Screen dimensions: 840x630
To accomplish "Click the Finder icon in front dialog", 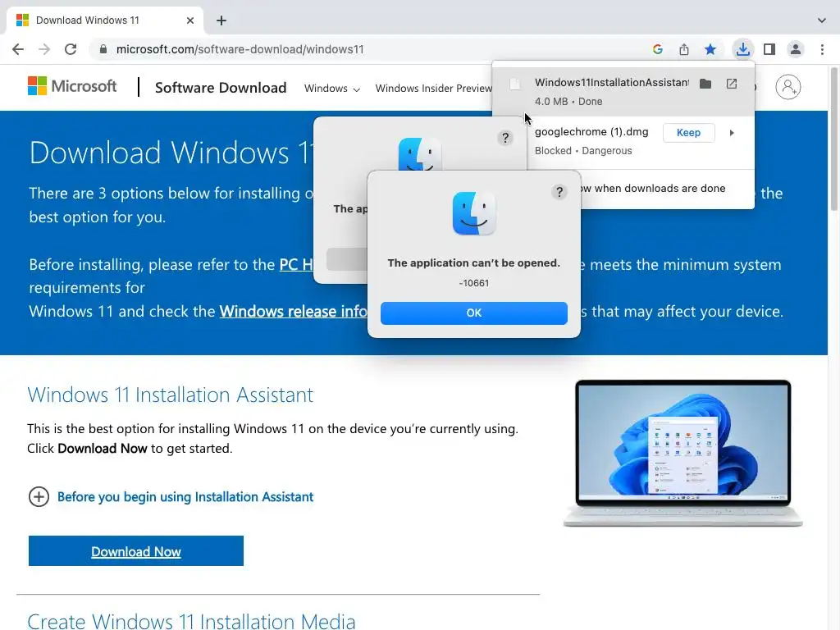I will [x=473, y=214].
